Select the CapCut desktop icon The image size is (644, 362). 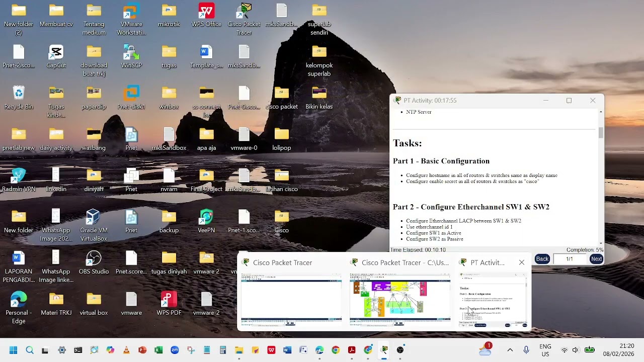[x=56, y=56]
